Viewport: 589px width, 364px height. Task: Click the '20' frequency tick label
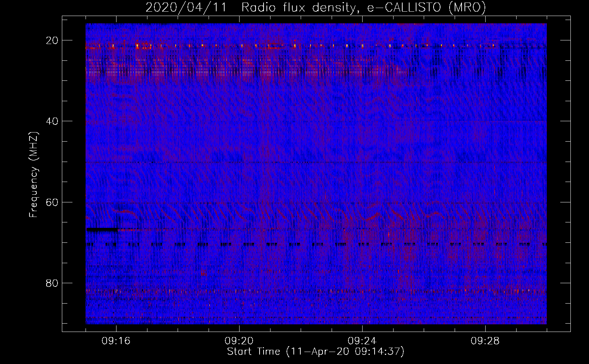[52, 40]
